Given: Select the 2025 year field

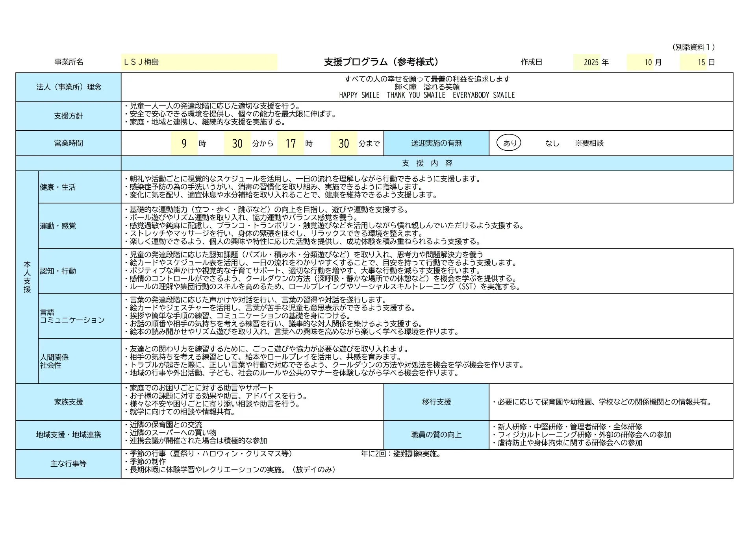Looking at the screenshot, I should [x=587, y=62].
